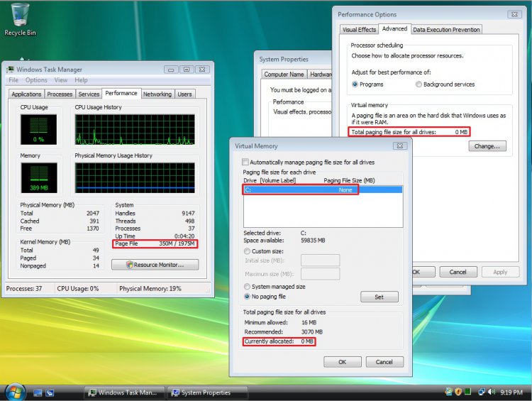Switch to Processes tab

pyautogui.click(x=60, y=94)
